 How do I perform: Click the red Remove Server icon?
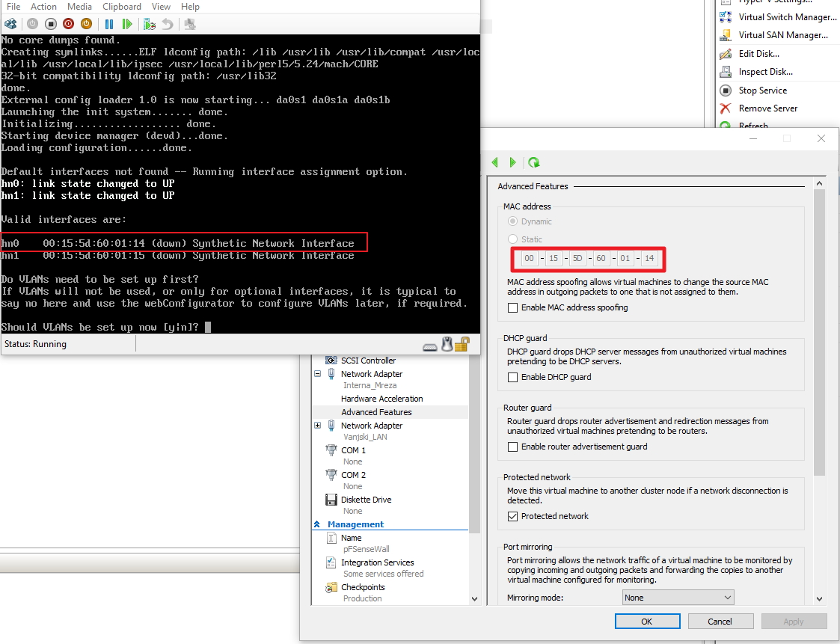click(726, 108)
